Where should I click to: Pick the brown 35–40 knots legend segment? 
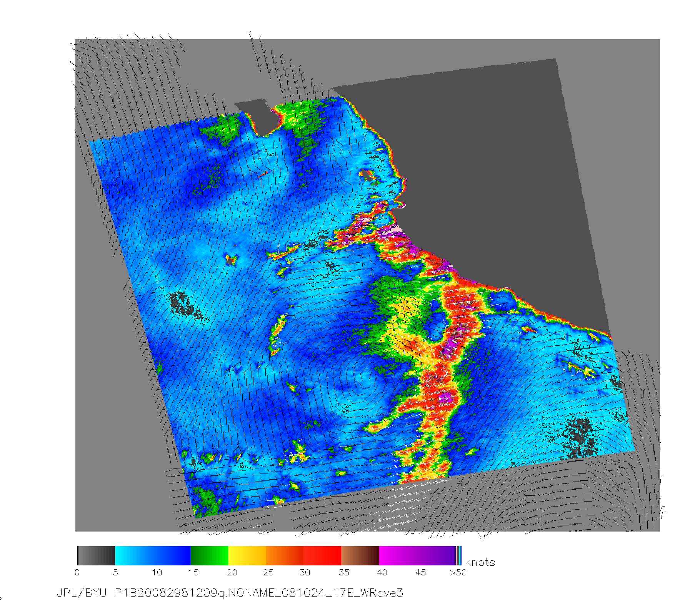[x=360, y=556]
